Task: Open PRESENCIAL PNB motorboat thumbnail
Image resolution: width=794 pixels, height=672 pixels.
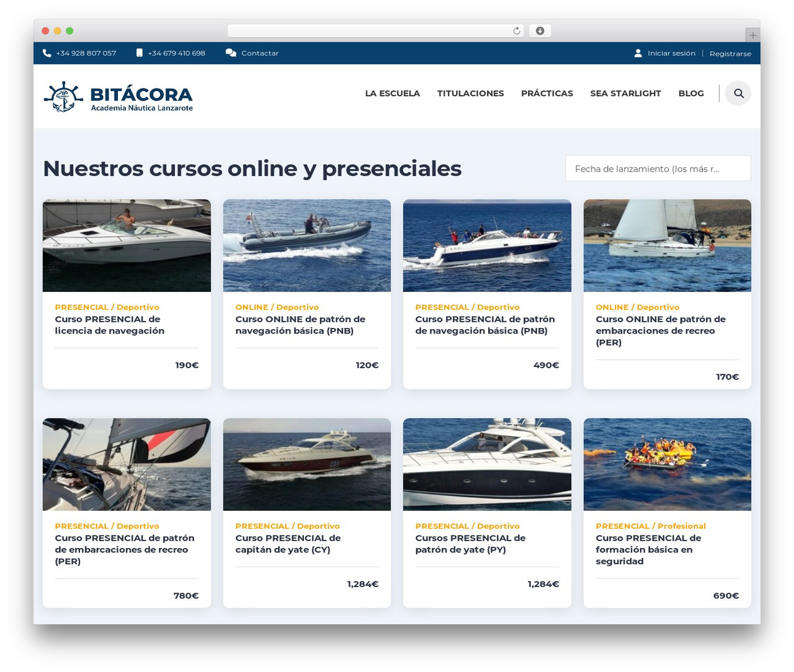Action: (x=487, y=245)
